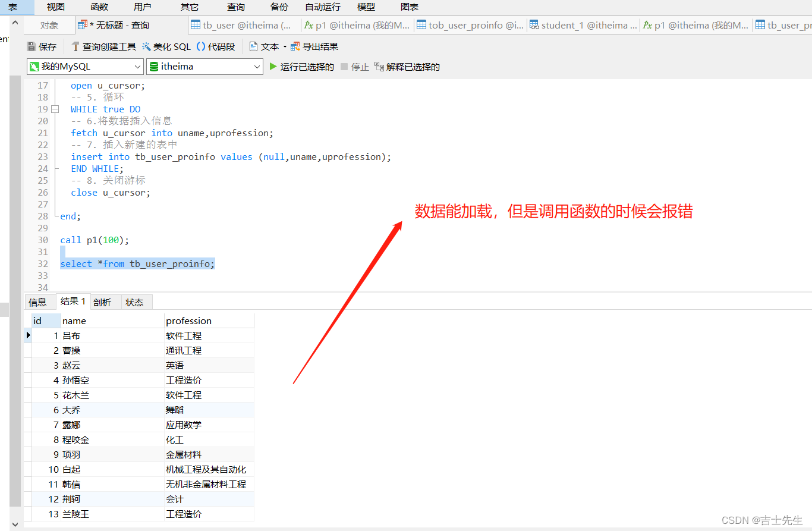
Task: Select the cell 项羽
Action: (x=112, y=454)
